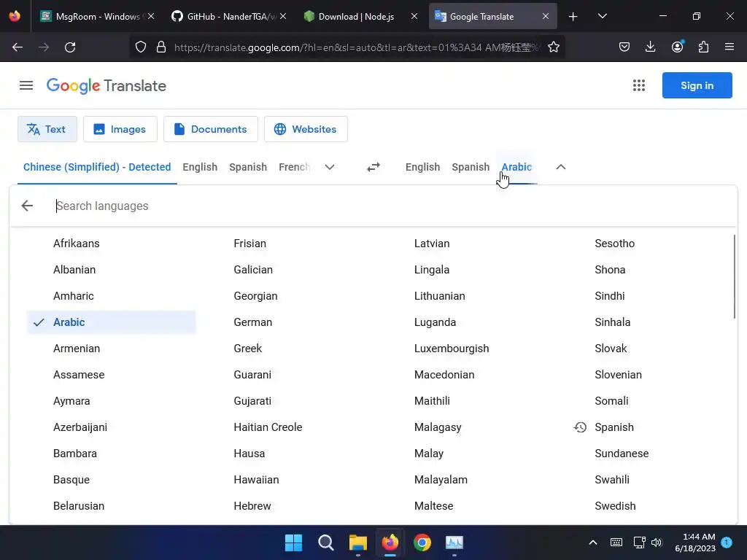Open File Explorer from the taskbar
The height and width of the screenshot is (560, 747).
(x=357, y=542)
